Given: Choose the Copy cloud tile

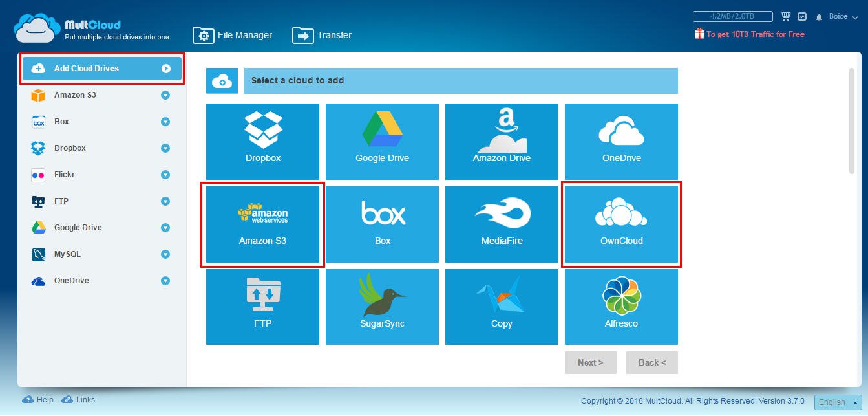Looking at the screenshot, I should point(502,307).
